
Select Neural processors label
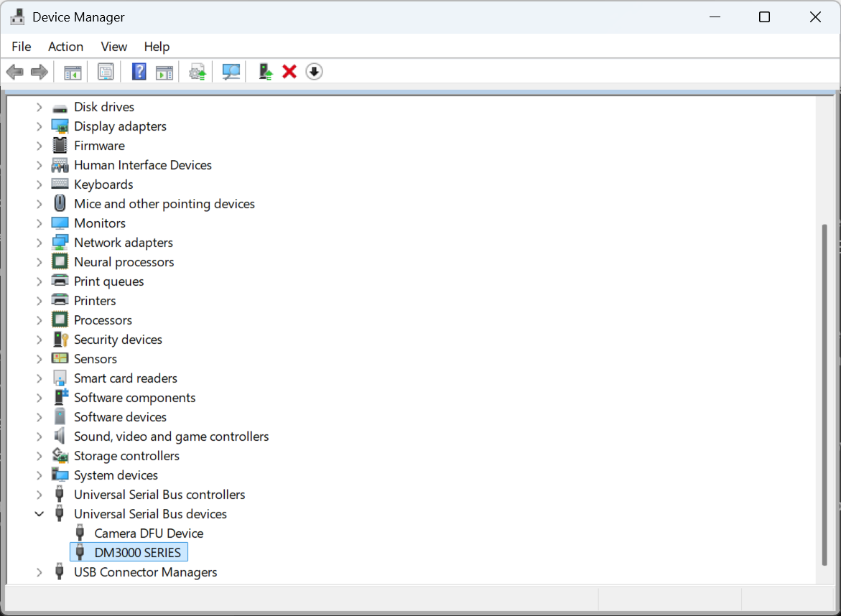(124, 262)
